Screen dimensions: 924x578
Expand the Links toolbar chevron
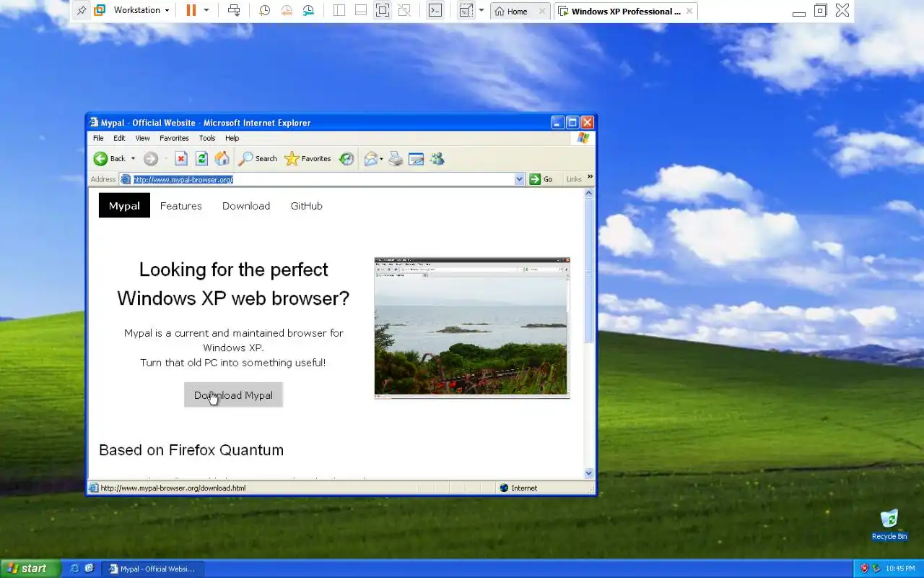point(590,177)
